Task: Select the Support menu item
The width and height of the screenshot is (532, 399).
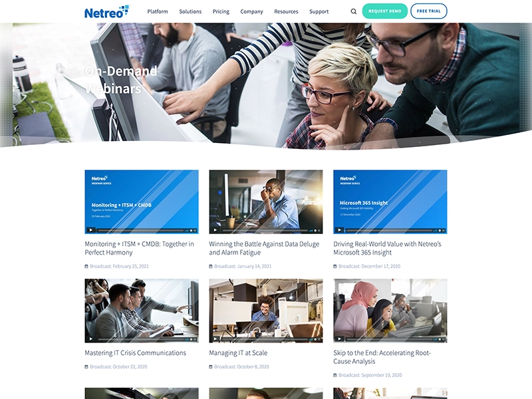Action: pyautogui.click(x=319, y=11)
